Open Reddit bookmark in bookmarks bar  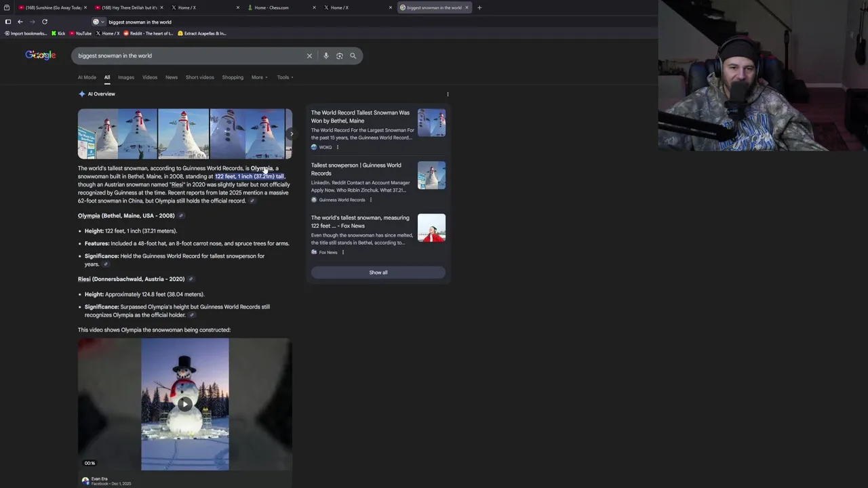tap(149, 33)
